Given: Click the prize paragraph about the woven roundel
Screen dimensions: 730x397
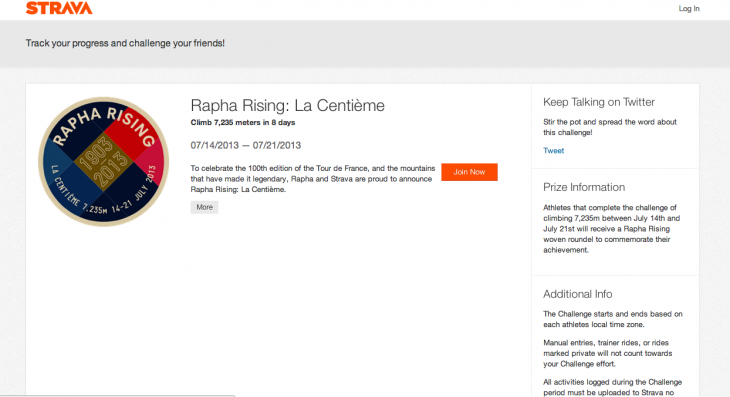Looking at the screenshot, I should click(612, 229).
